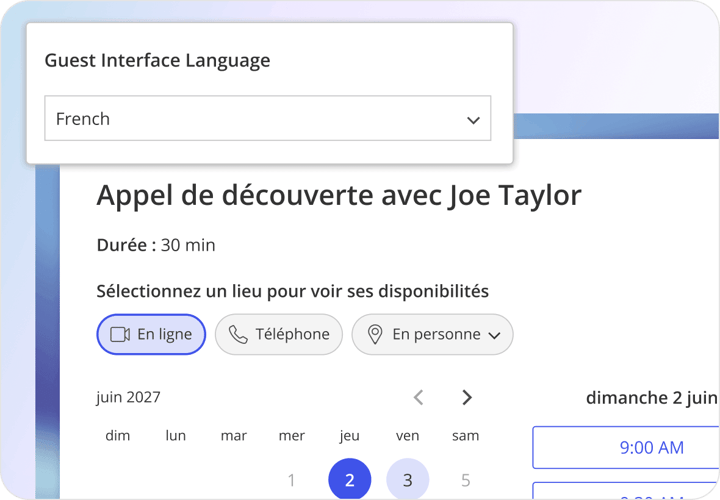The height and width of the screenshot is (500, 720).
Task: Click the mar weekday header
Action: tap(234, 435)
